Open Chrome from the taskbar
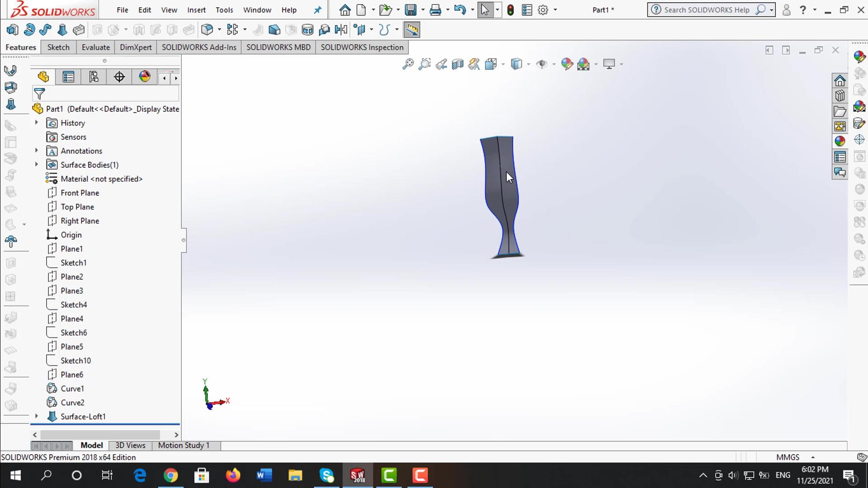This screenshot has height=488, width=868. pyautogui.click(x=170, y=475)
